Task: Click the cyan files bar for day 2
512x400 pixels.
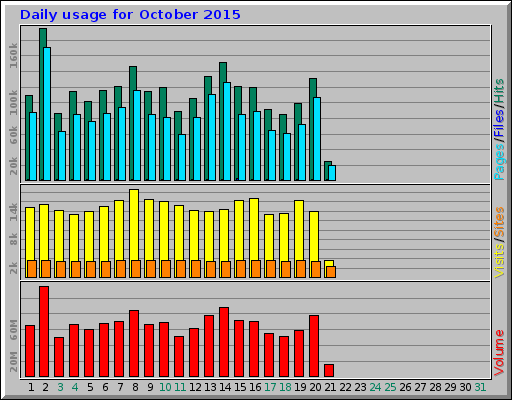Action: pyautogui.click(x=47, y=114)
